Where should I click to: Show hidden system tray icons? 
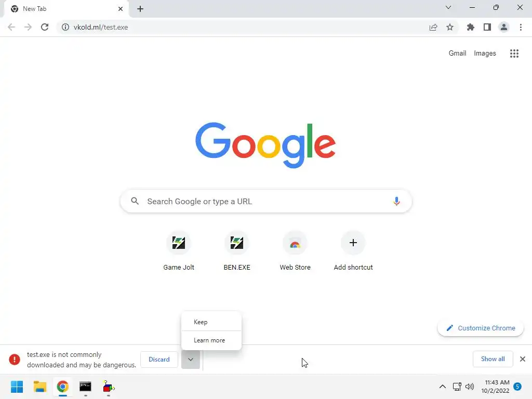[x=443, y=387]
